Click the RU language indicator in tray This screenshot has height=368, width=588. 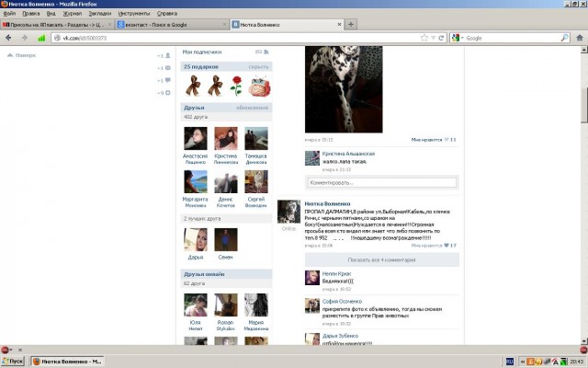[509, 362]
